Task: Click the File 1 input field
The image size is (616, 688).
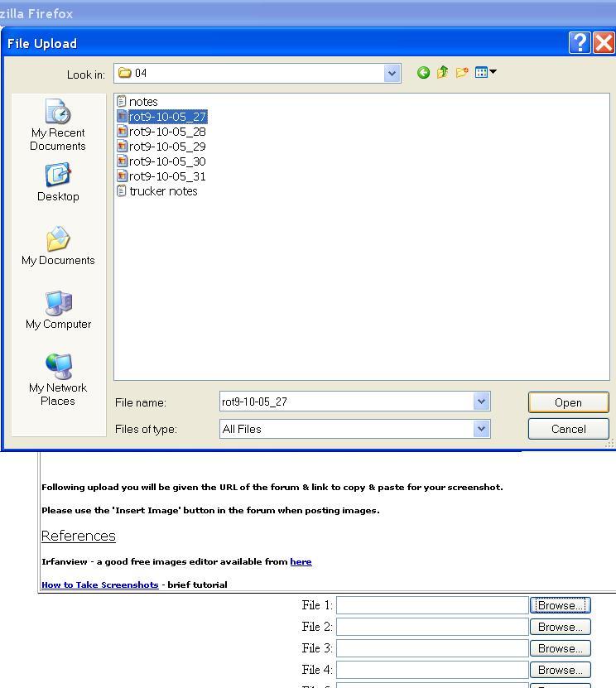Action: pos(431,605)
